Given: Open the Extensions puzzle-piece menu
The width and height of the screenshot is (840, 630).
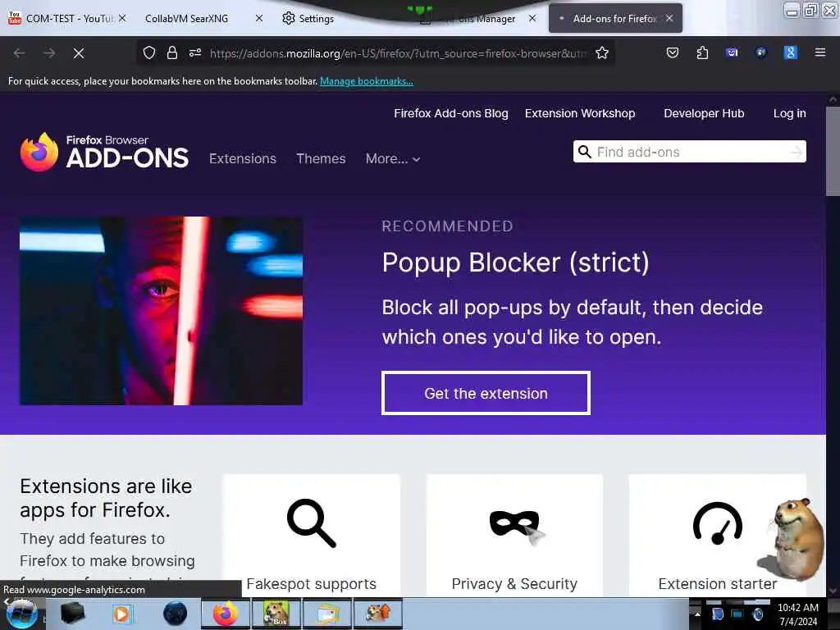Looking at the screenshot, I should (702, 52).
